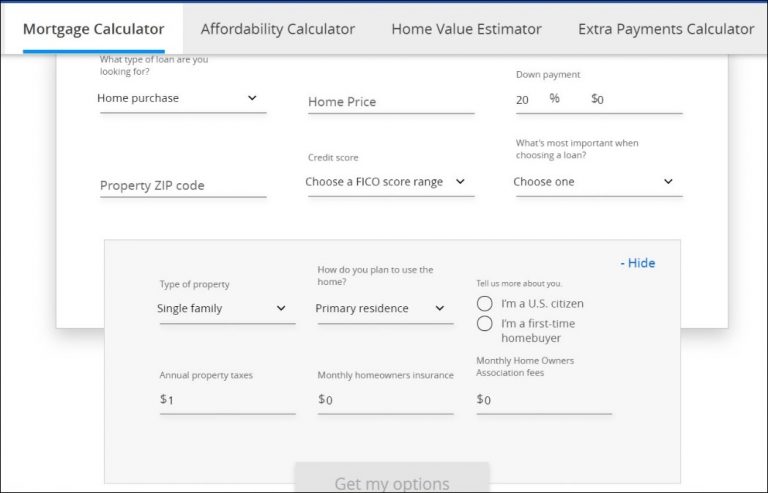Expand the 'Choose one' loan priority dropdown
768x493 pixels.
click(598, 182)
